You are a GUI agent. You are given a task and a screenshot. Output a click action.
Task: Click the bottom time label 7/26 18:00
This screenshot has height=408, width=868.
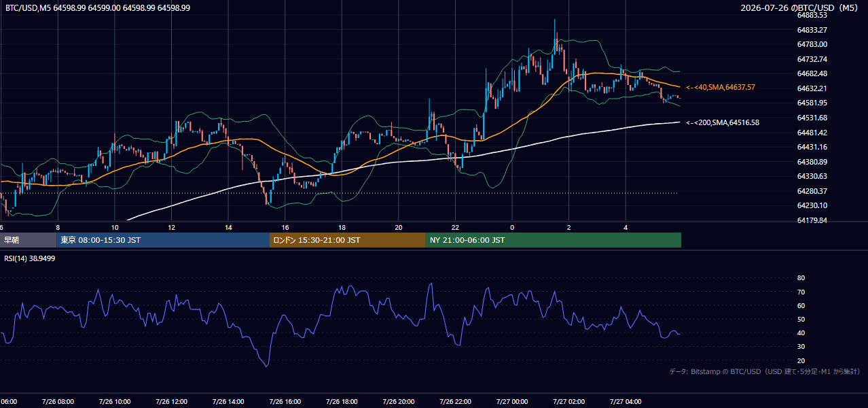[342, 401]
